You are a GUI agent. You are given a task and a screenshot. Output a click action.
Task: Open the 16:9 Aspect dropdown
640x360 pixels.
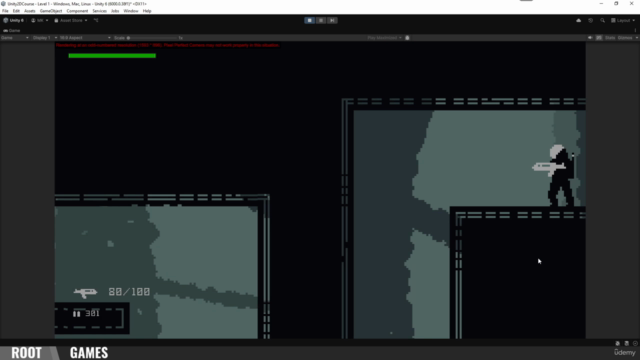pos(85,38)
